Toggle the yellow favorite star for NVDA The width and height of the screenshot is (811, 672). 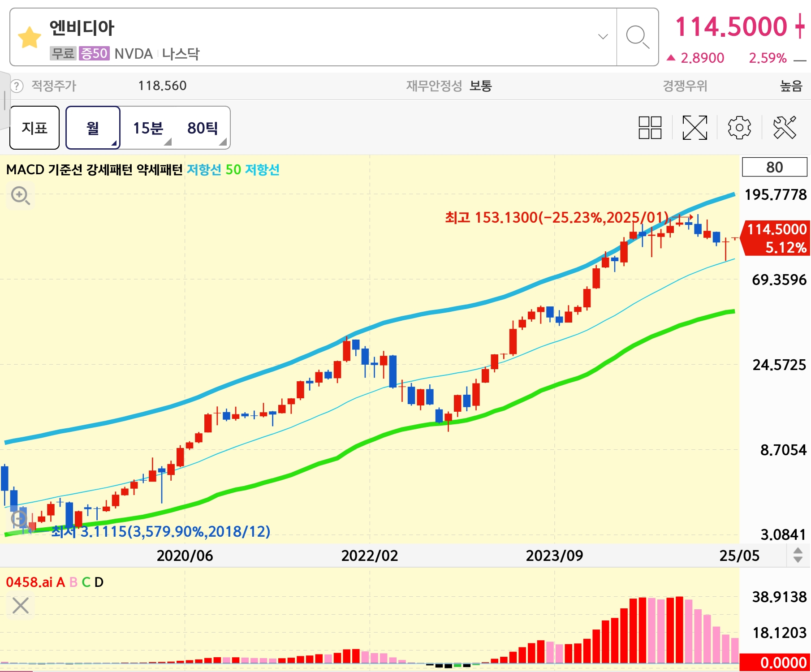30,37
